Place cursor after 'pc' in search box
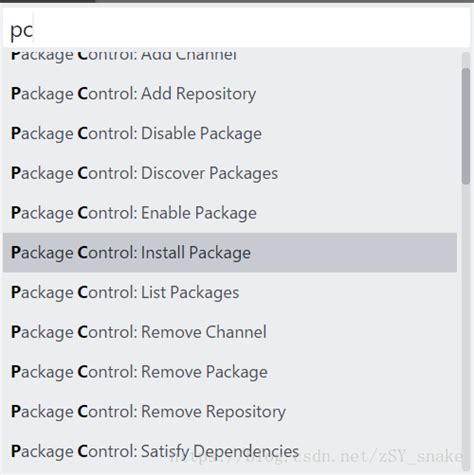Screen dimensions: 474x475 [x=33, y=30]
